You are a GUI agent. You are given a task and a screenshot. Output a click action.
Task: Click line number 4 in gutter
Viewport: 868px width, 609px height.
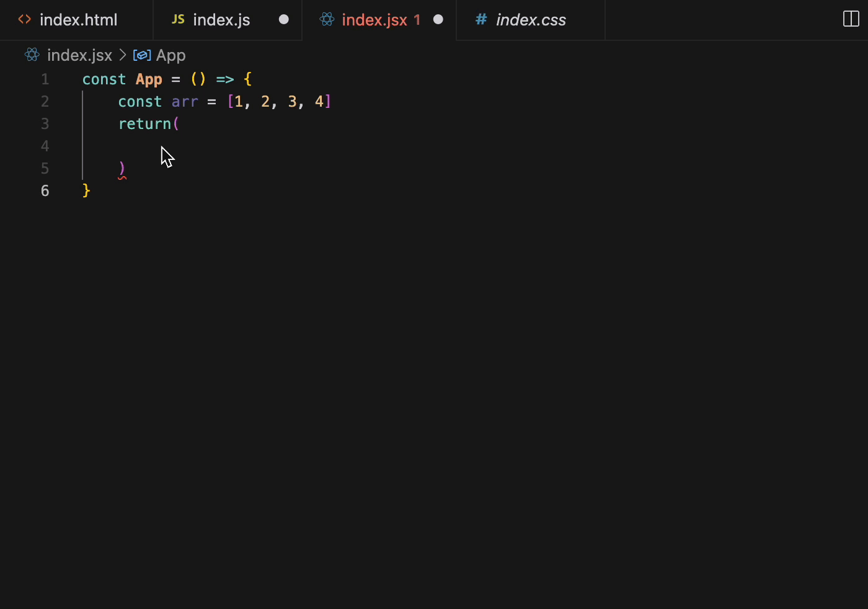coord(45,146)
